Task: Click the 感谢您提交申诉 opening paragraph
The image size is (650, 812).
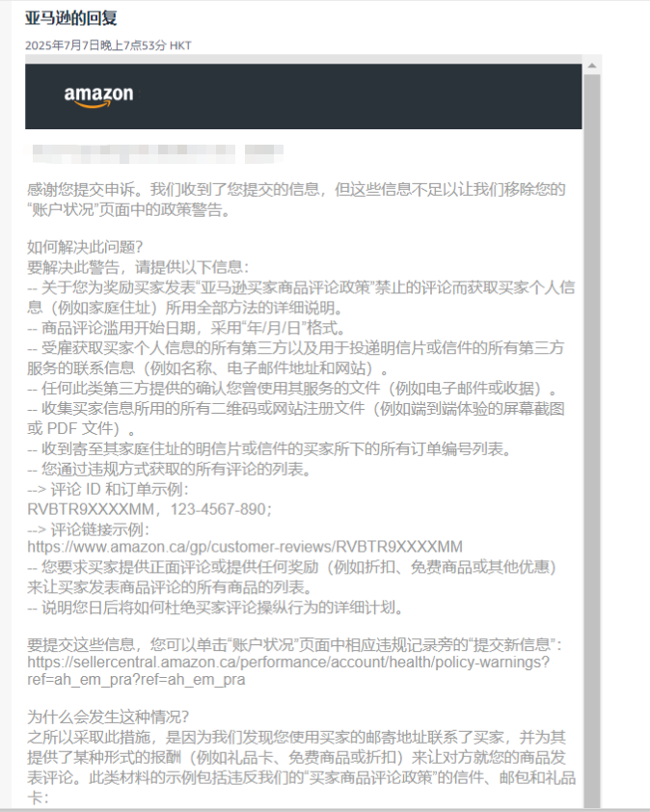Action: (296, 200)
